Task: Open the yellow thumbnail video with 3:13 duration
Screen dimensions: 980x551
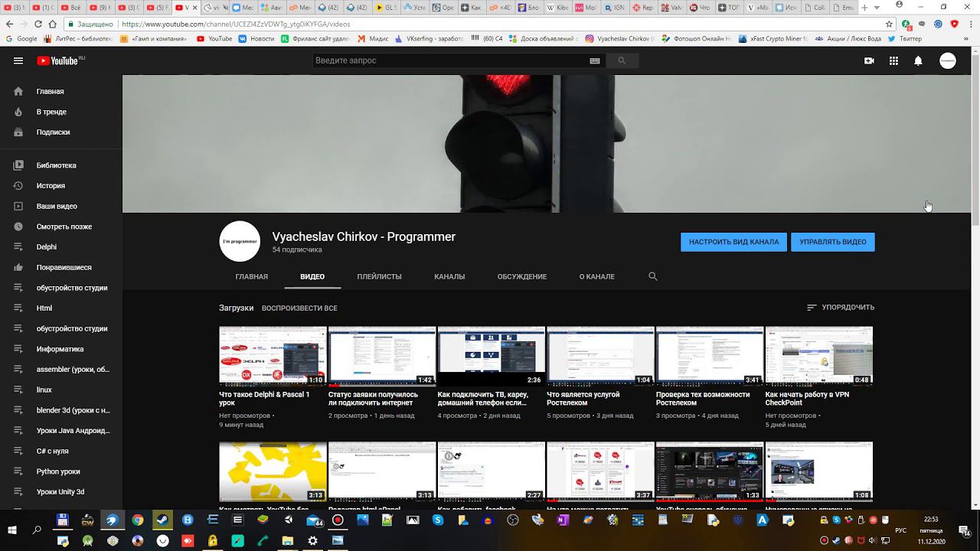Action: [x=273, y=471]
